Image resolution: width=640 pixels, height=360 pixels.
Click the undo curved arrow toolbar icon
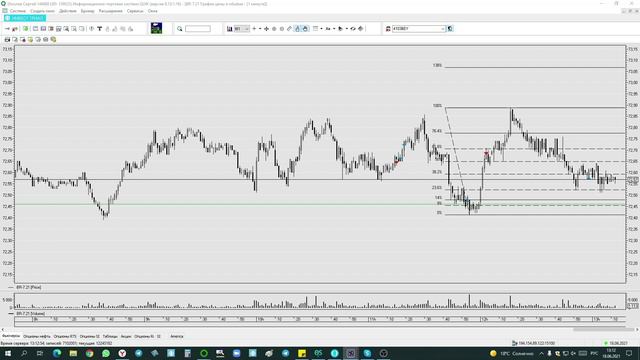353,29
